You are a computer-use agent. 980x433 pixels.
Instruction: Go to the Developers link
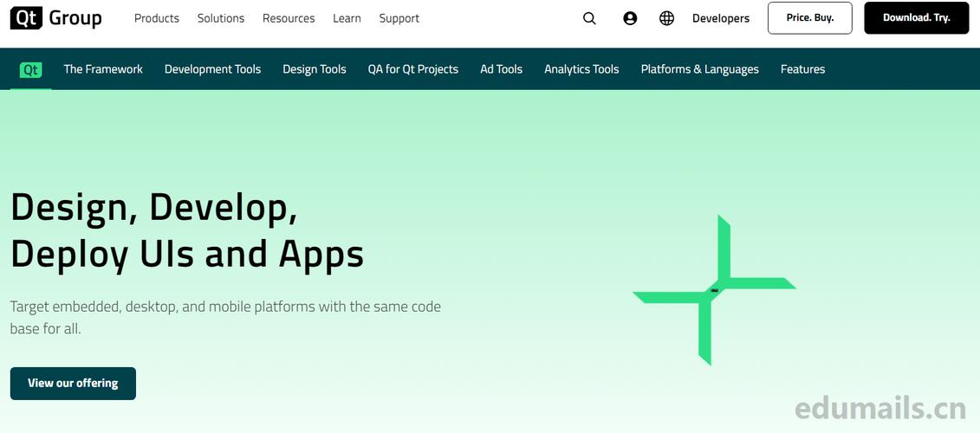[721, 19]
